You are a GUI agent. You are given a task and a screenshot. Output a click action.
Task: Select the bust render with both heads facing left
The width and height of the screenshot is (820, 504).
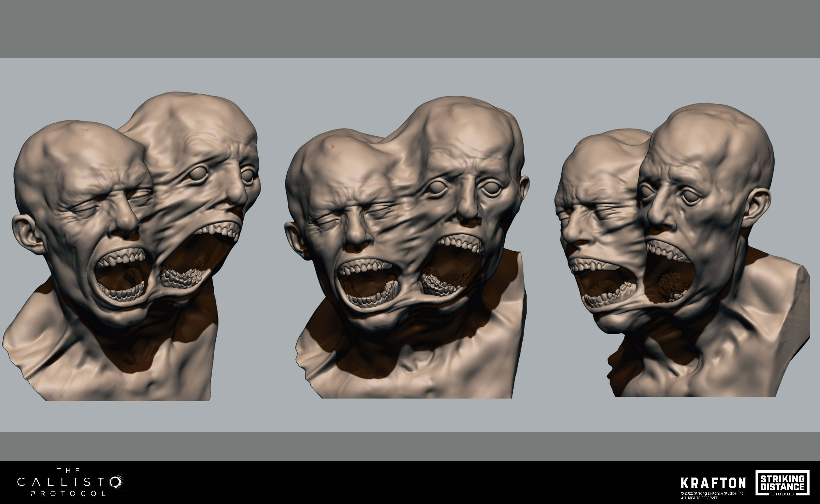682,250
